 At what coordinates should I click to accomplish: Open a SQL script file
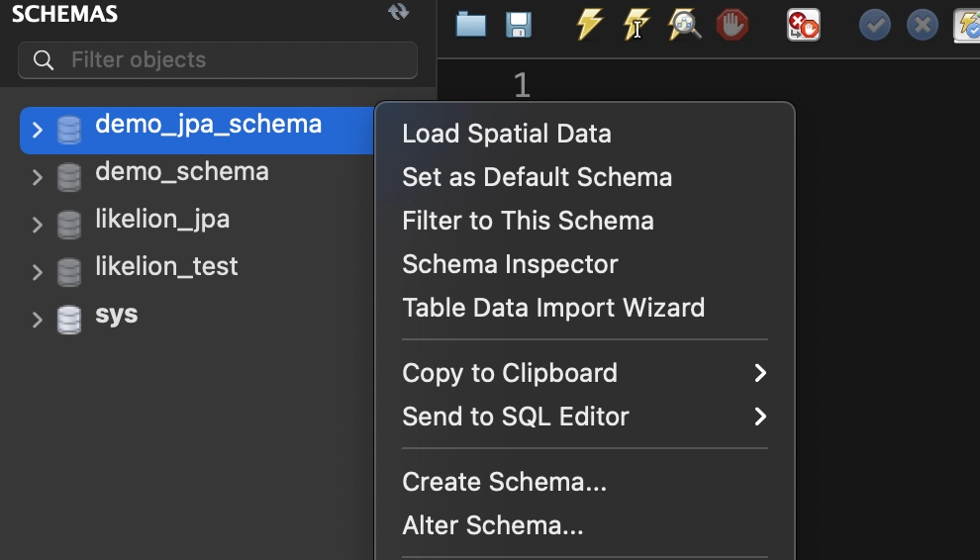click(x=471, y=24)
